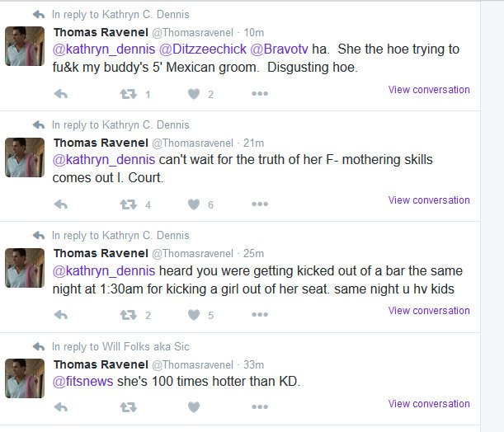The width and height of the screenshot is (504, 432).
Task: Like the 25m tweet about the bar
Action: 194,315
